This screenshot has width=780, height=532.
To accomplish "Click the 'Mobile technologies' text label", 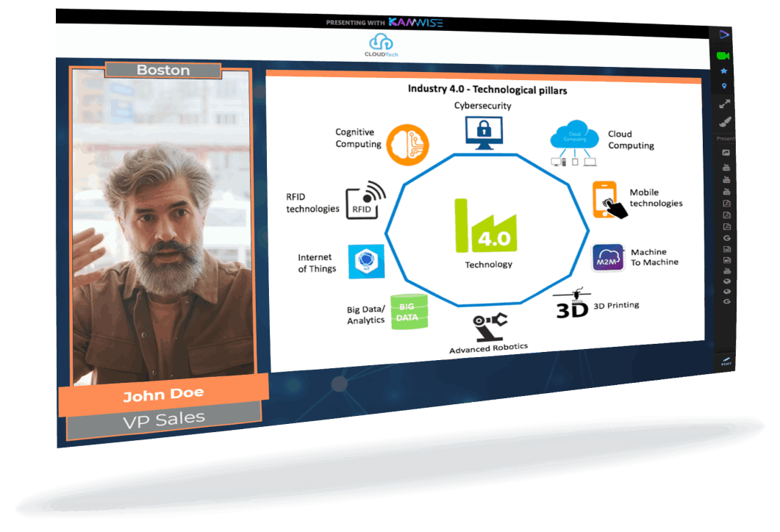I will [656, 198].
